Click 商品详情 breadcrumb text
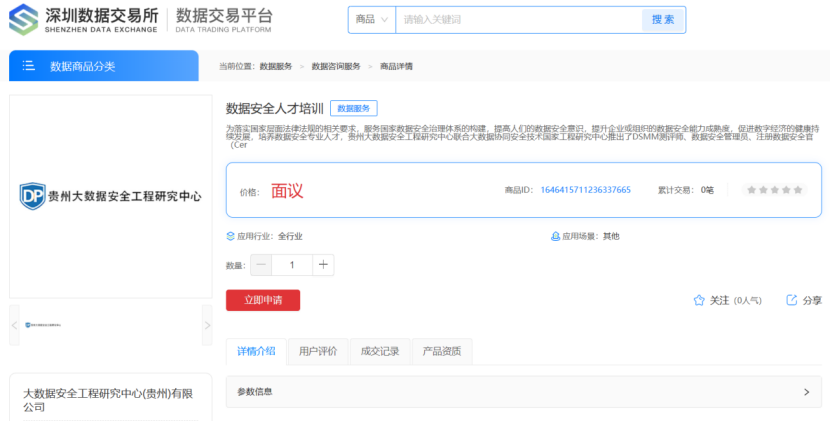 click(396, 66)
